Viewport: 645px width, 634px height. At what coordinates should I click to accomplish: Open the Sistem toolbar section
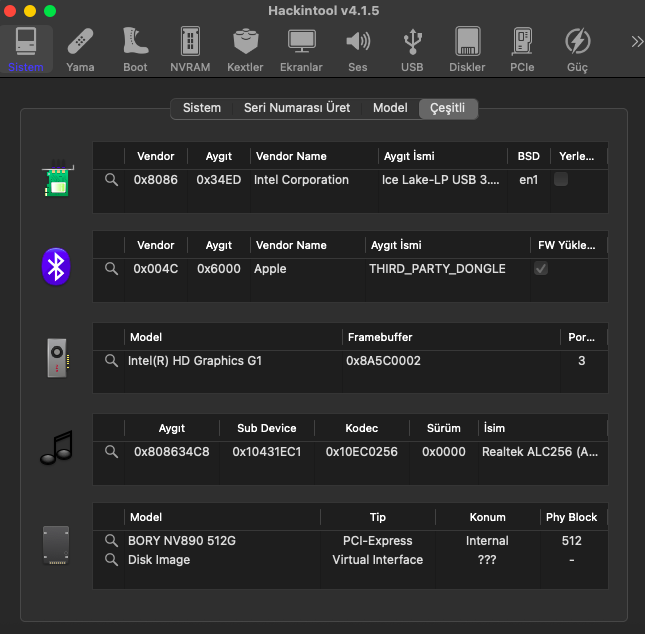click(x=26, y=49)
